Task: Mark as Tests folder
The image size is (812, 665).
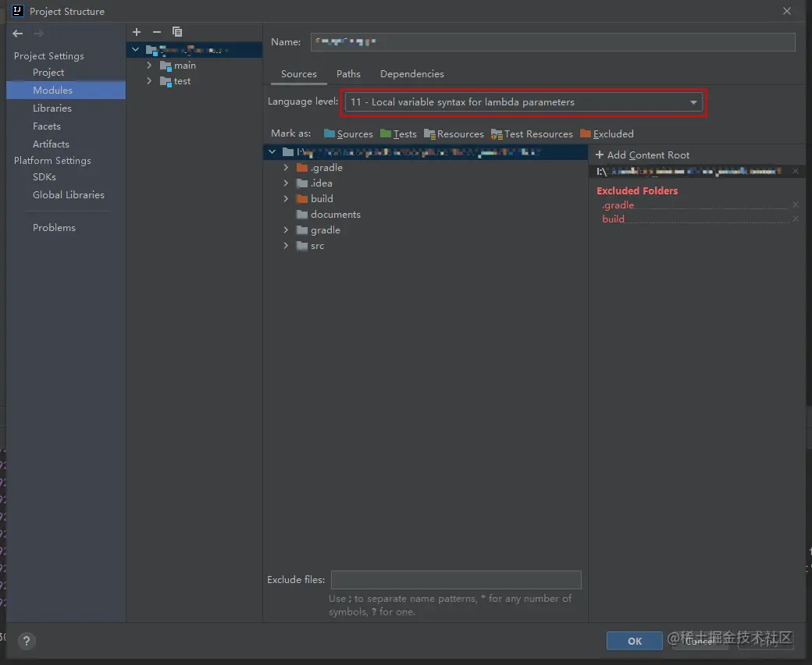Action: 398,134
